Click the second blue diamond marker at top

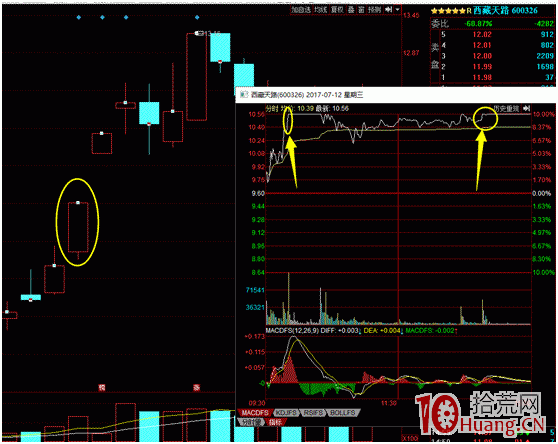(102, 17)
